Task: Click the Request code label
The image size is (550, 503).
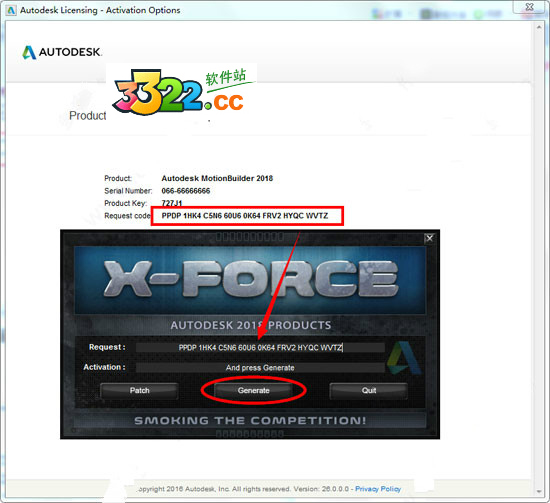Action: (127, 216)
